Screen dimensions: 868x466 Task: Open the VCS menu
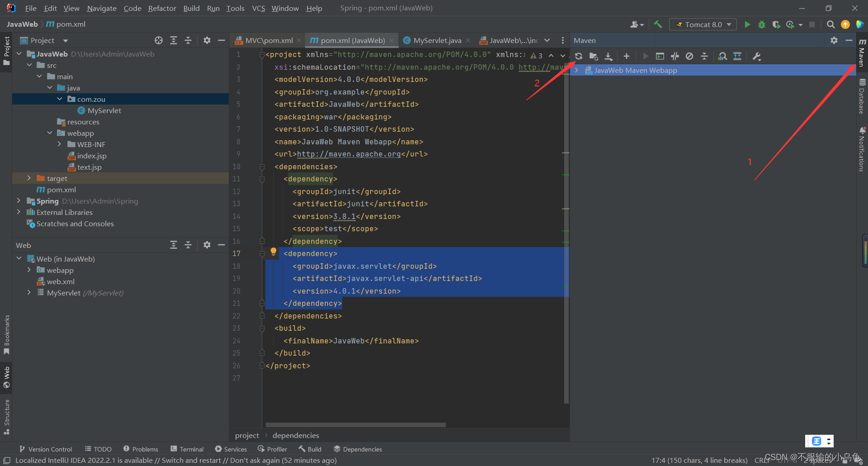(x=259, y=8)
